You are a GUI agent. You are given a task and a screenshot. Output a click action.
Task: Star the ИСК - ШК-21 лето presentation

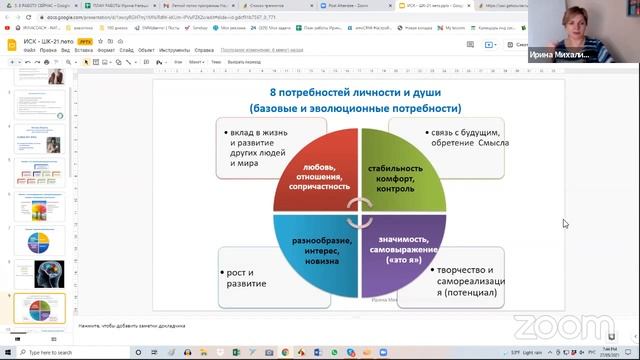coord(101,41)
